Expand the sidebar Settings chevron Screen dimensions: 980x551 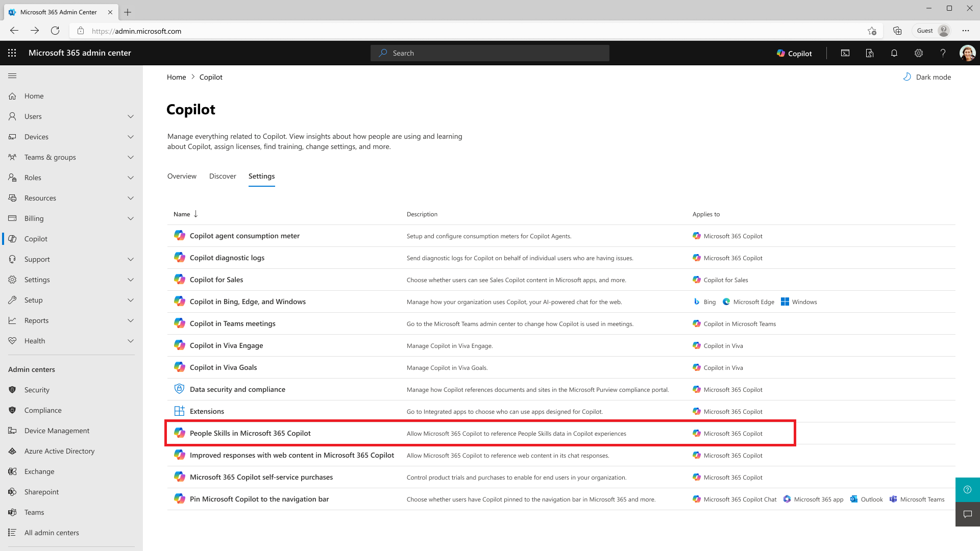pyautogui.click(x=131, y=280)
